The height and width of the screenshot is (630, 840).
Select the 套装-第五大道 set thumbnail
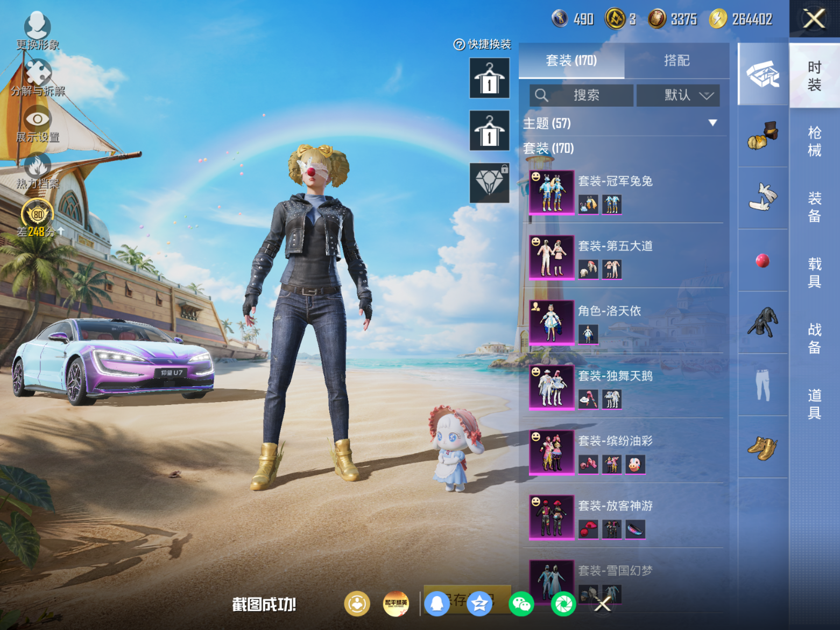552,257
